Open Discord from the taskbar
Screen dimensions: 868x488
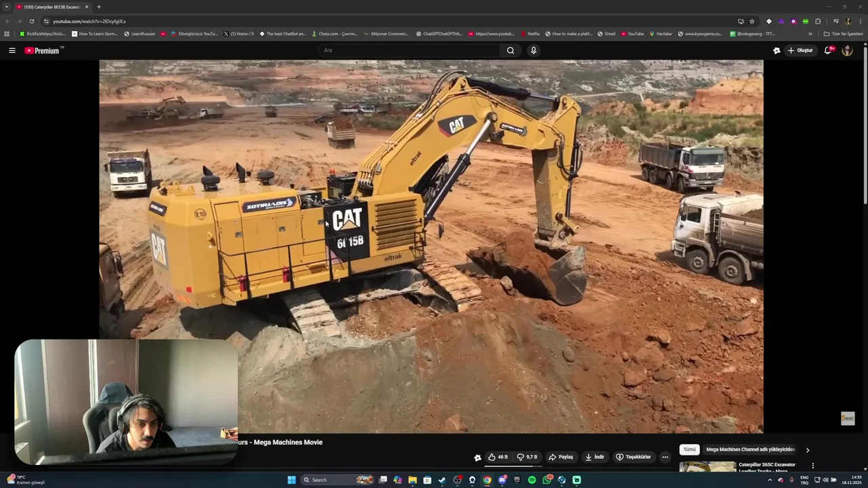pos(502,480)
